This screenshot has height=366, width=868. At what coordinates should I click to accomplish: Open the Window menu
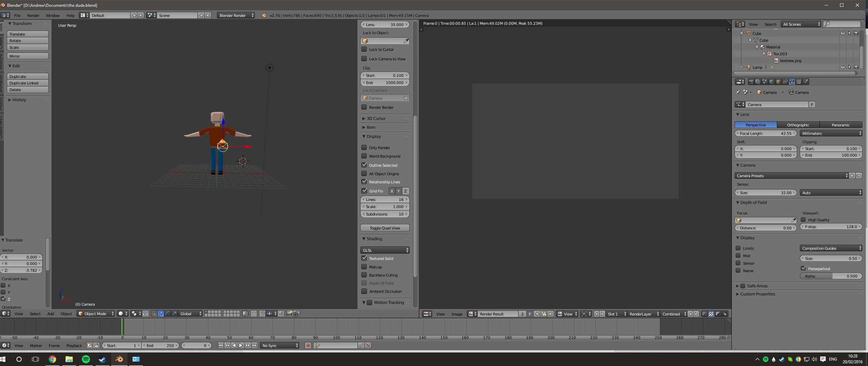point(53,15)
